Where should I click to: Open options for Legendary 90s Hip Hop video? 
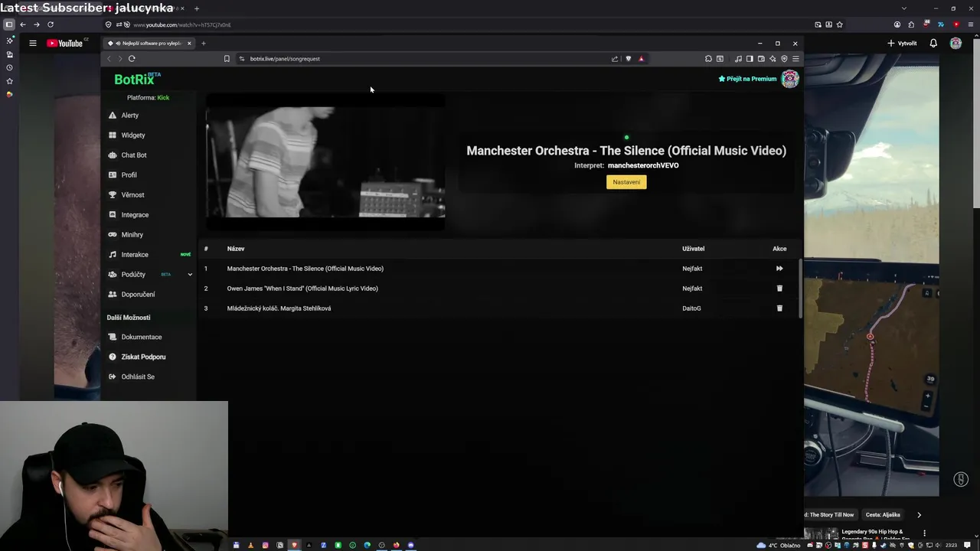(924, 533)
